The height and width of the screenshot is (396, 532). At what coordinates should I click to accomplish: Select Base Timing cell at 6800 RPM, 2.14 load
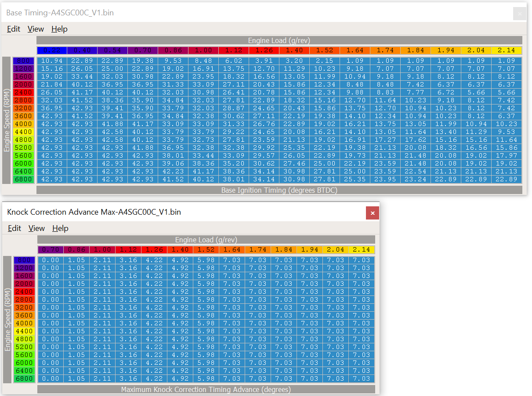[x=507, y=179]
